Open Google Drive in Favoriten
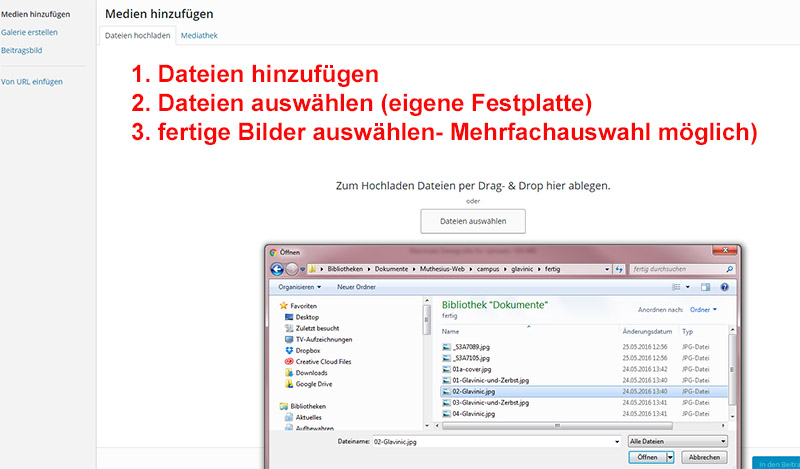 tap(313, 384)
